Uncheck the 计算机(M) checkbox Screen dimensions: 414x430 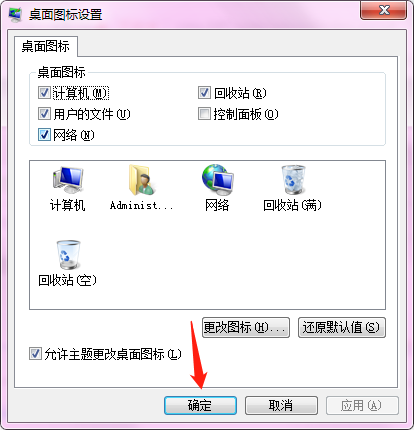(x=44, y=93)
